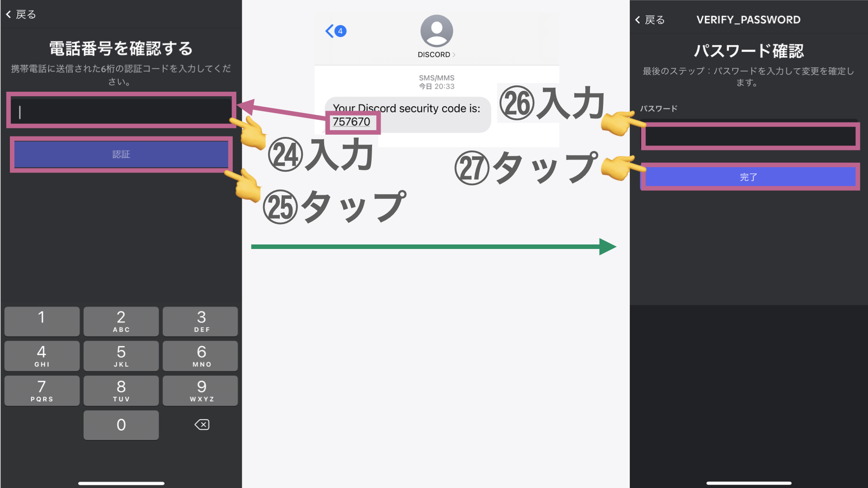Open the DISCORD contact avatar

tap(437, 31)
